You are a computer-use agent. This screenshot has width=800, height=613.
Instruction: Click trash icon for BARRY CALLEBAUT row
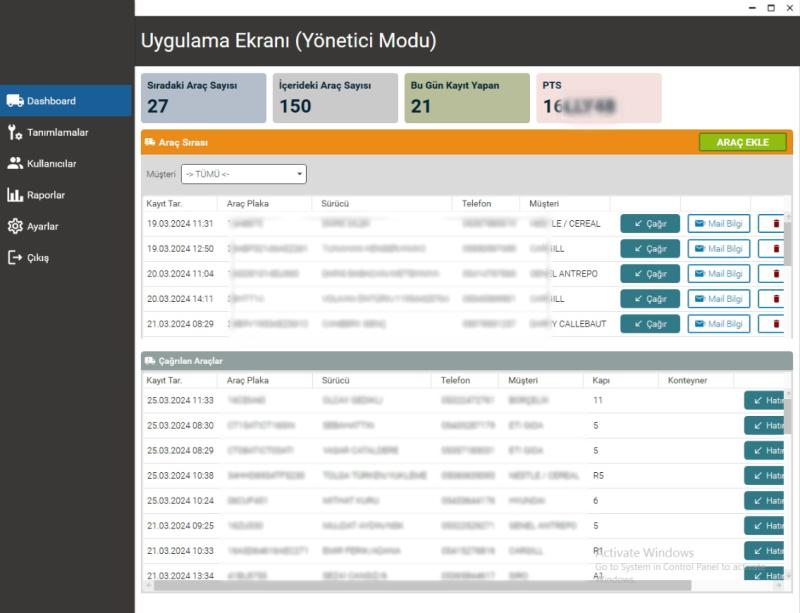pyautogui.click(x=773, y=323)
